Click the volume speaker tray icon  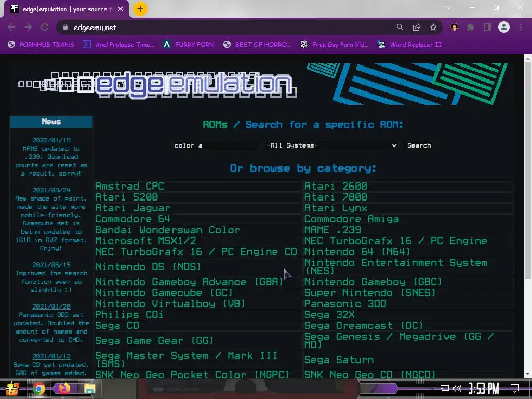point(457,389)
